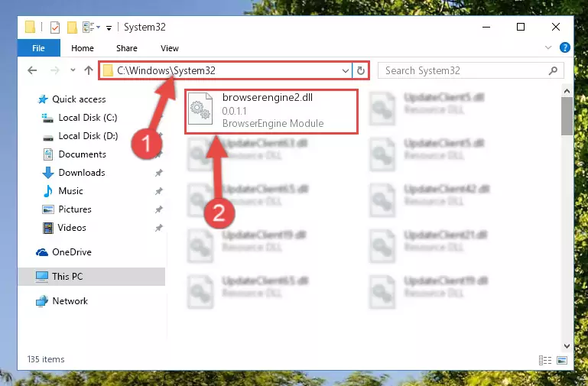Image resolution: width=588 pixels, height=386 pixels.
Task: Click the pin icon next to Downloads
Action: (159, 173)
